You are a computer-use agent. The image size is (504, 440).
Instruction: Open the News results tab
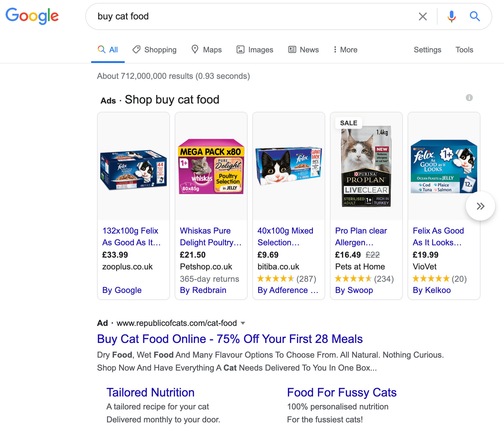[x=304, y=50]
